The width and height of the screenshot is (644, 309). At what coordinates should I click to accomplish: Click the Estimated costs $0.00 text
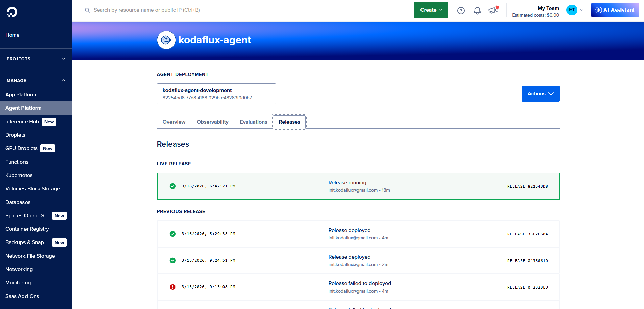[536, 15]
